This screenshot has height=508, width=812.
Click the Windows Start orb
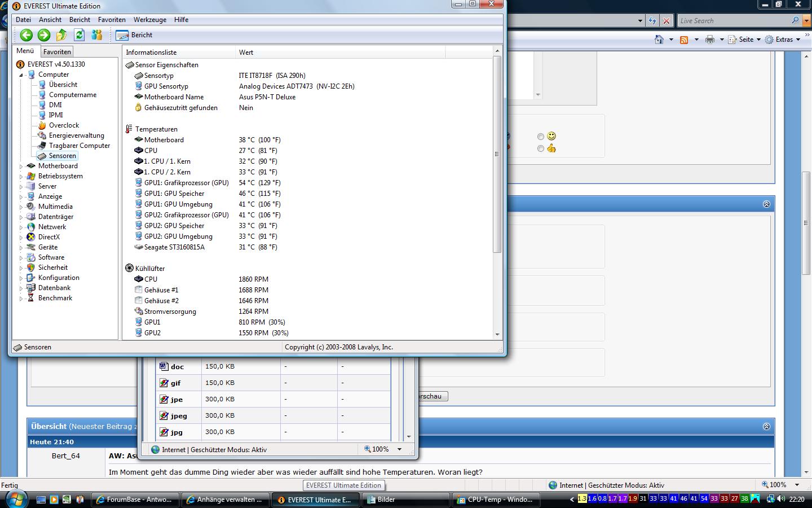15,499
